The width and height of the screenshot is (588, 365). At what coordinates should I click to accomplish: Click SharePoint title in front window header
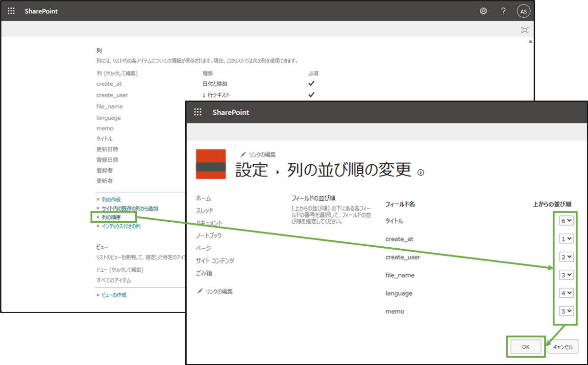click(x=231, y=112)
